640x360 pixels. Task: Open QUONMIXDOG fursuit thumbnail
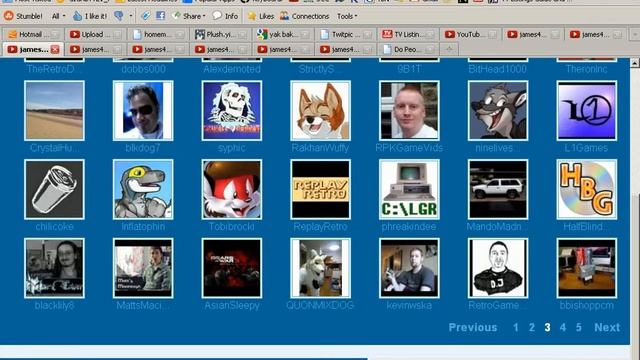click(320, 268)
